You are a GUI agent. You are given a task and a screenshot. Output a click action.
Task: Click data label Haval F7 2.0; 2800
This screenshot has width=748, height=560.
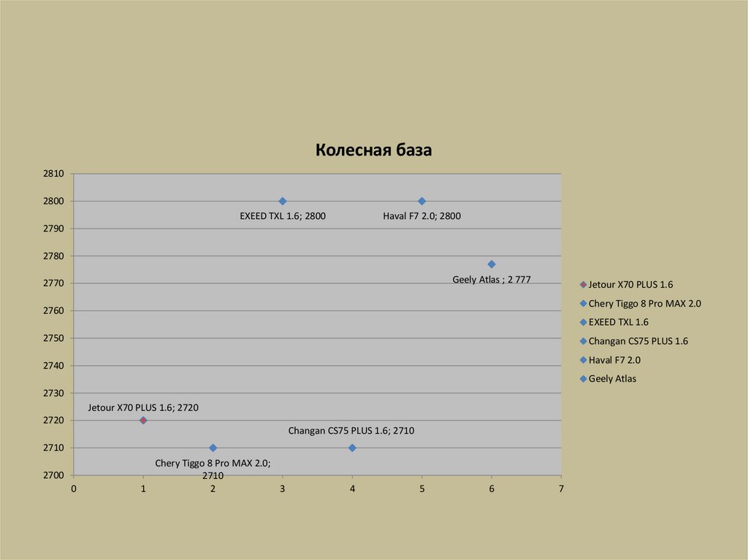coord(421,216)
